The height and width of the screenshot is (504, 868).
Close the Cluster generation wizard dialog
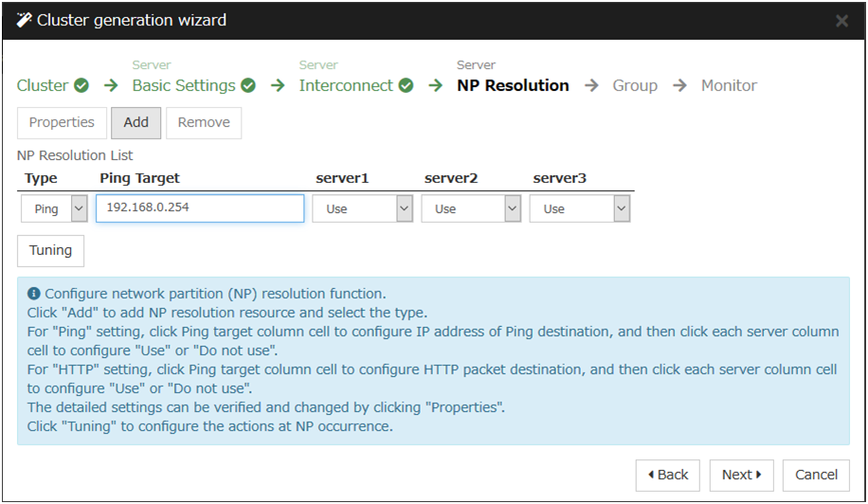coord(841,21)
